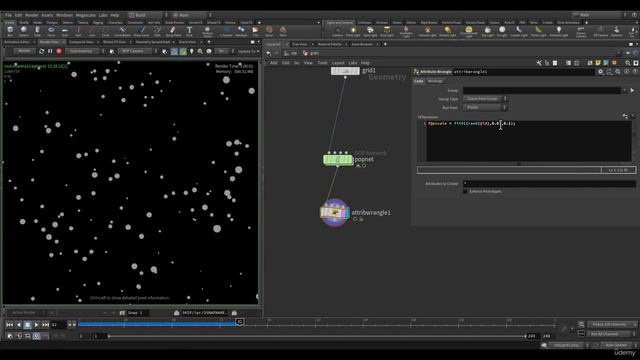Play the timeline forward
This screenshot has height=360, width=640.
[36, 325]
